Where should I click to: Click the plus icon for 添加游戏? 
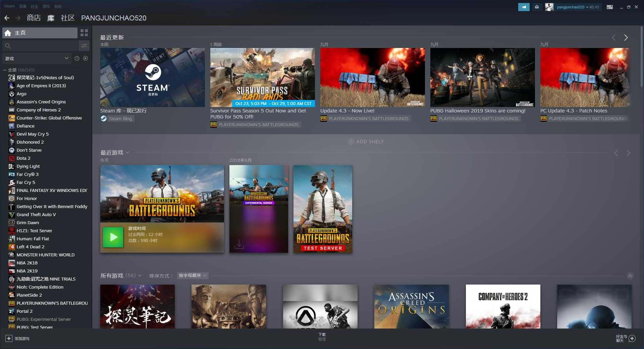[9, 338]
